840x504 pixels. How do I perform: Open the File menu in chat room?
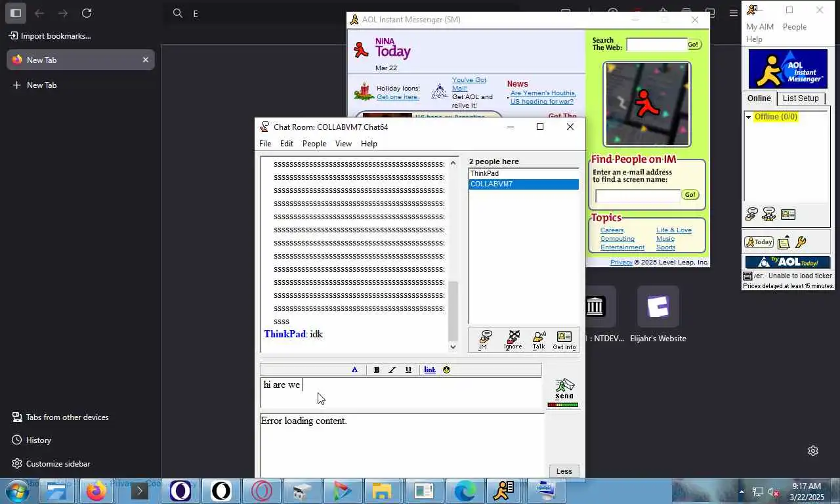(x=265, y=144)
